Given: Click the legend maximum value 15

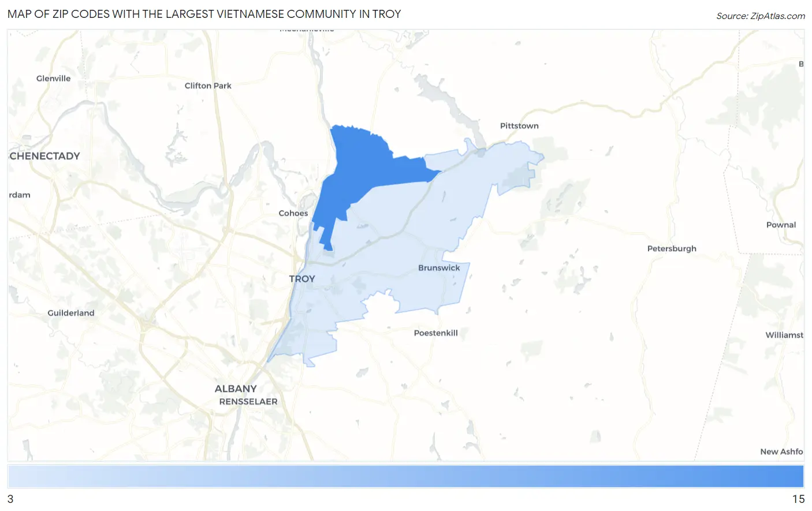Looking at the screenshot, I should 798,499.
